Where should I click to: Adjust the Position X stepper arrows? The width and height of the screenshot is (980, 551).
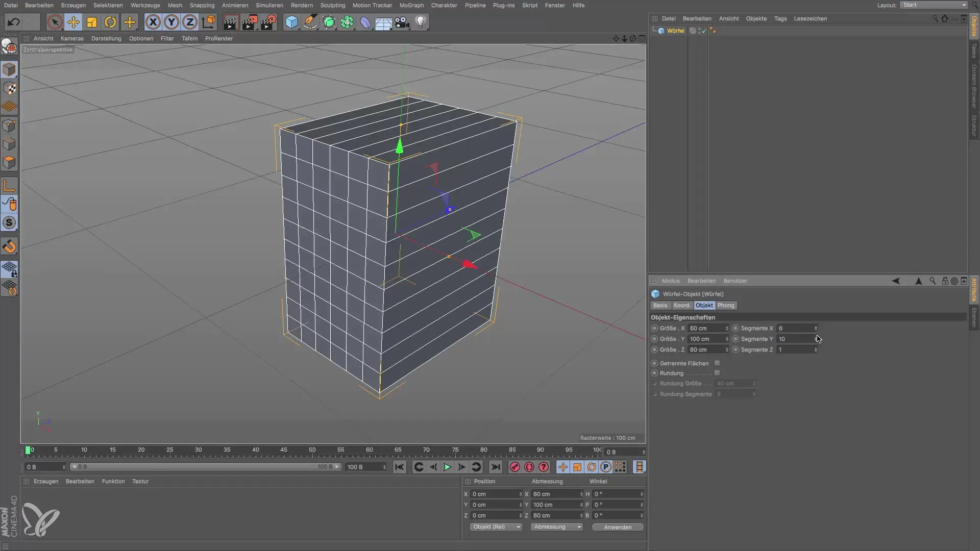521,494
